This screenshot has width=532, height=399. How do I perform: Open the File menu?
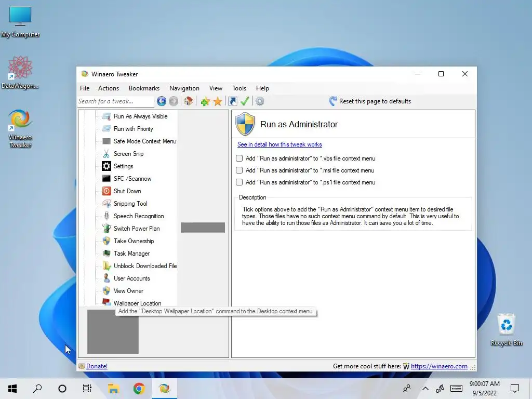[x=85, y=88]
